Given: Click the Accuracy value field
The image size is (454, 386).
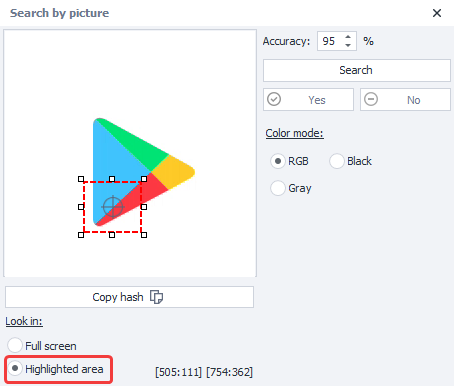Looking at the screenshot, I should 330,41.
